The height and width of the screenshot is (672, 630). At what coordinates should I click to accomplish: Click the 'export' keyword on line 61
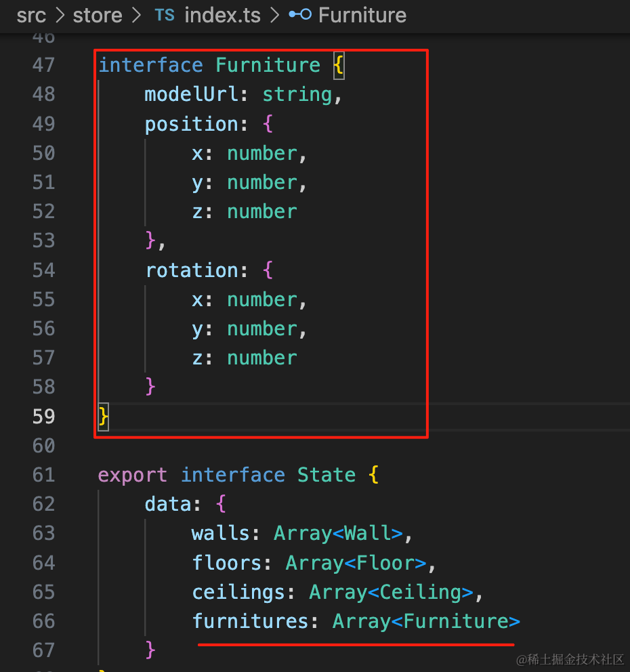132,476
